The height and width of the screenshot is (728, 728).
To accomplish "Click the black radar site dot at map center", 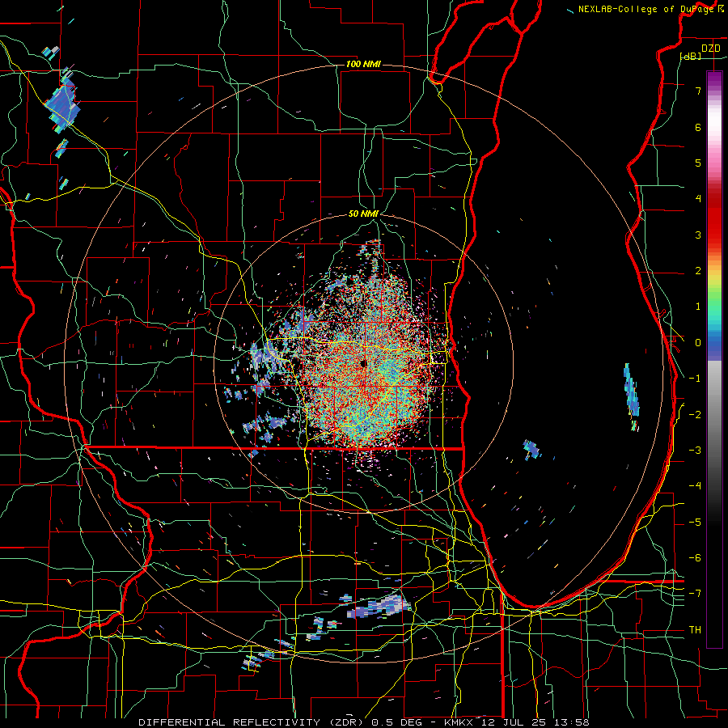I will point(363,363).
